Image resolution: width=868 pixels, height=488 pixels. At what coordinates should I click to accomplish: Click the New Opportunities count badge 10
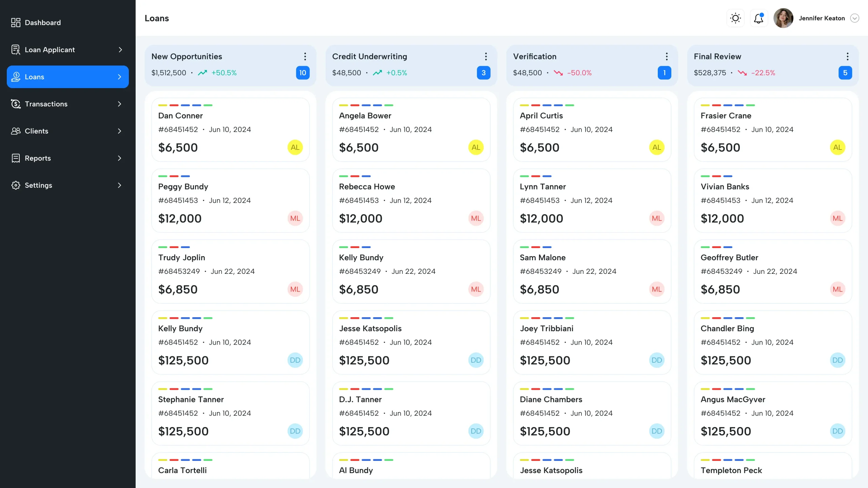pos(302,73)
